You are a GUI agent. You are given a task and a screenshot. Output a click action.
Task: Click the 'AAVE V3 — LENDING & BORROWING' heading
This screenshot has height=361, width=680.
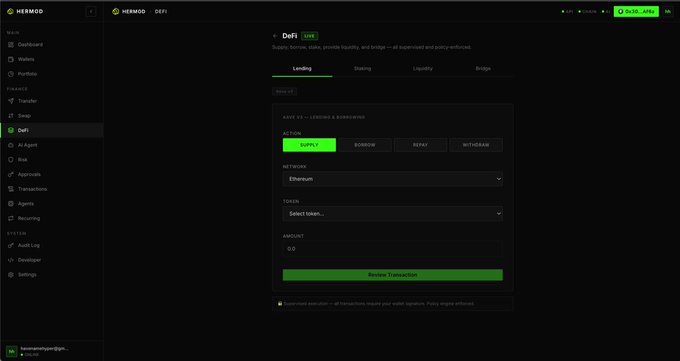pos(324,117)
